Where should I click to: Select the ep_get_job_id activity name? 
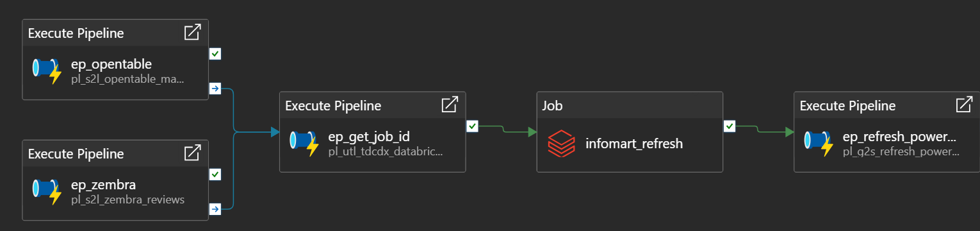369,136
